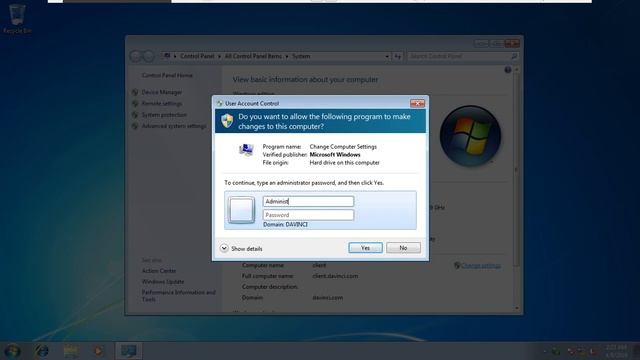The image size is (640, 360).
Task: Open Remote settings in System window
Action: click(162, 104)
